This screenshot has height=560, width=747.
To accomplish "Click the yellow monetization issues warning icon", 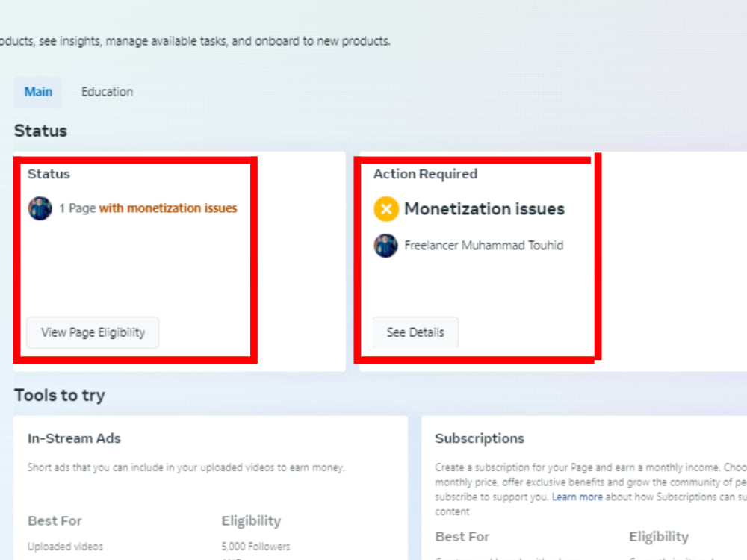I will point(385,209).
